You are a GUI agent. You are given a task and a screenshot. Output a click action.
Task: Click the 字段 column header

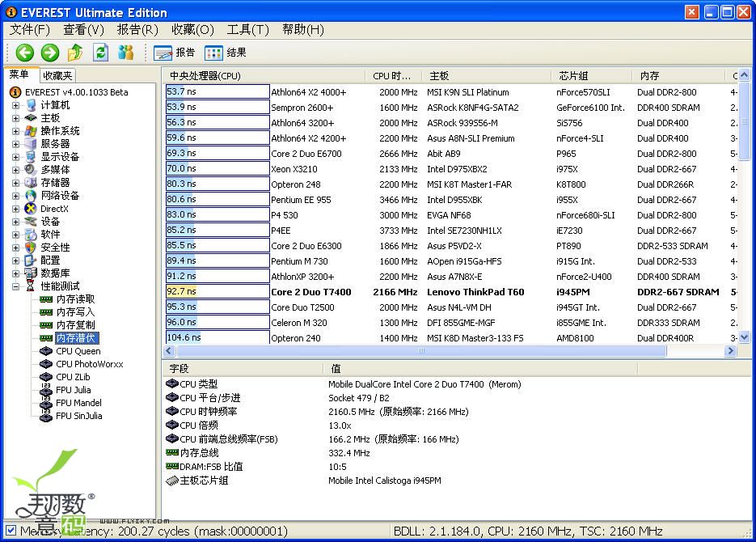[243, 369]
